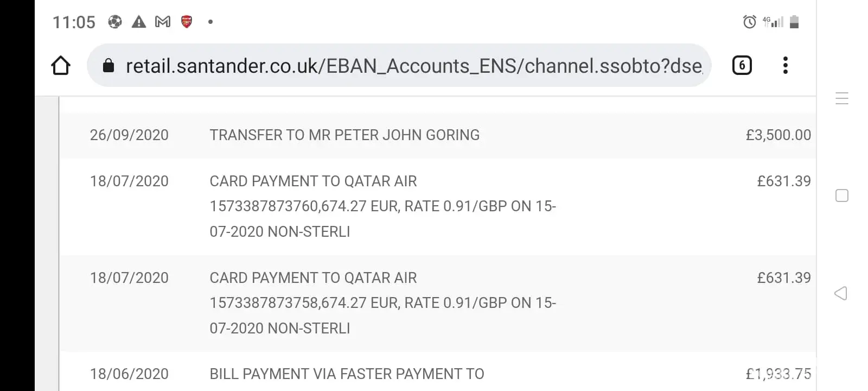Tap the football notification icon

tap(115, 22)
